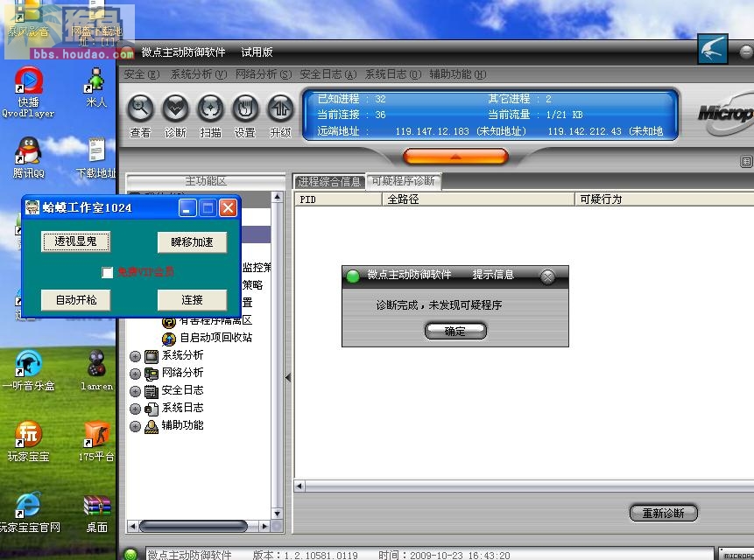Click the 确定 button in the dialog
754x560 pixels.
pos(455,331)
